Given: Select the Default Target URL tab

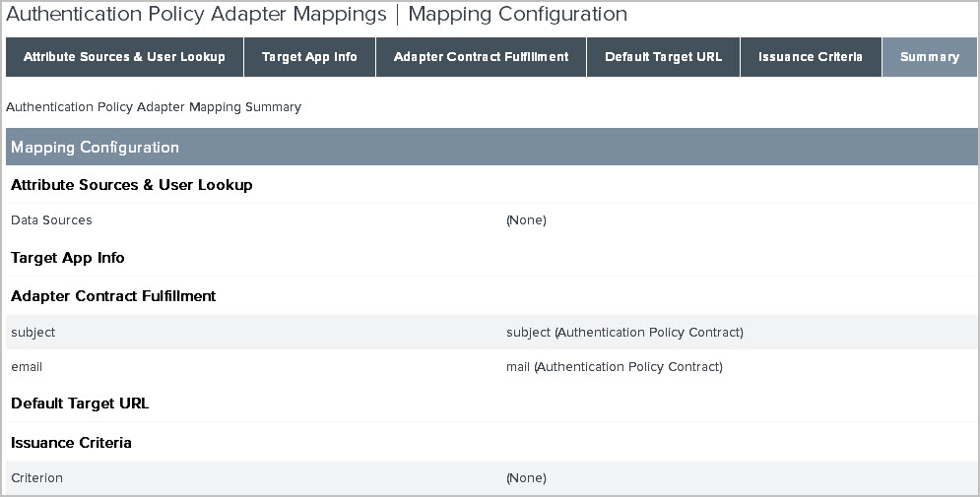Looking at the screenshot, I should point(663,57).
